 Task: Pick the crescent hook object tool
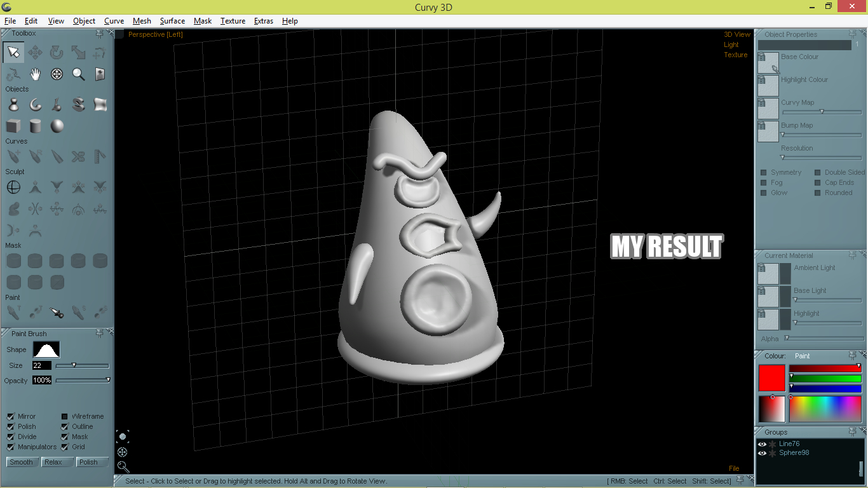coord(35,104)
